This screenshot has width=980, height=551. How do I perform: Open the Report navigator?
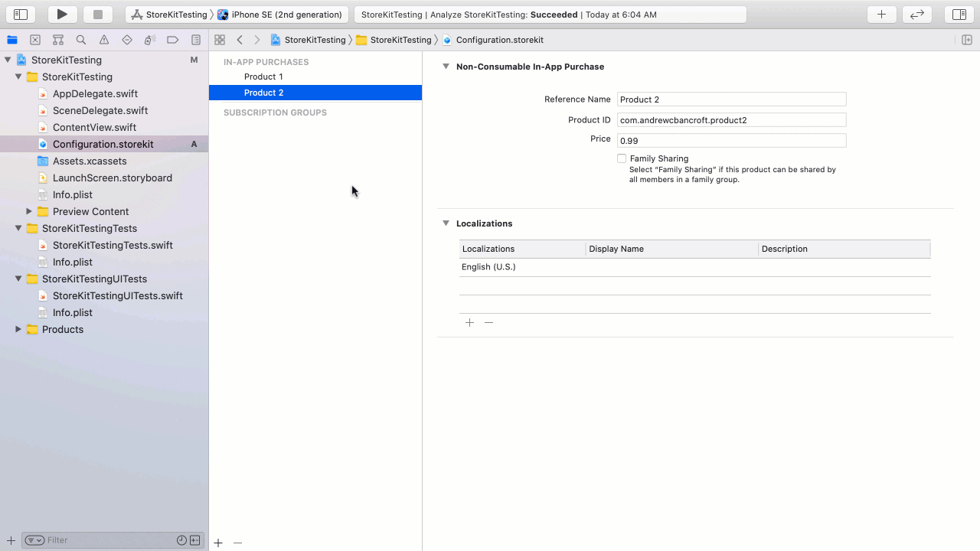click(195, 39)
